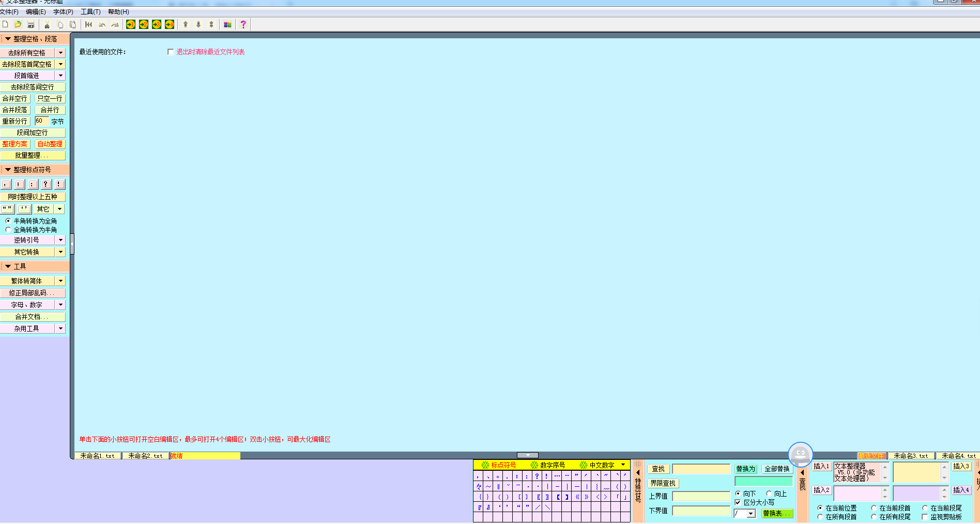Select 全角转换为半角 radio button

pyautogui.click(x=8, y=230)
